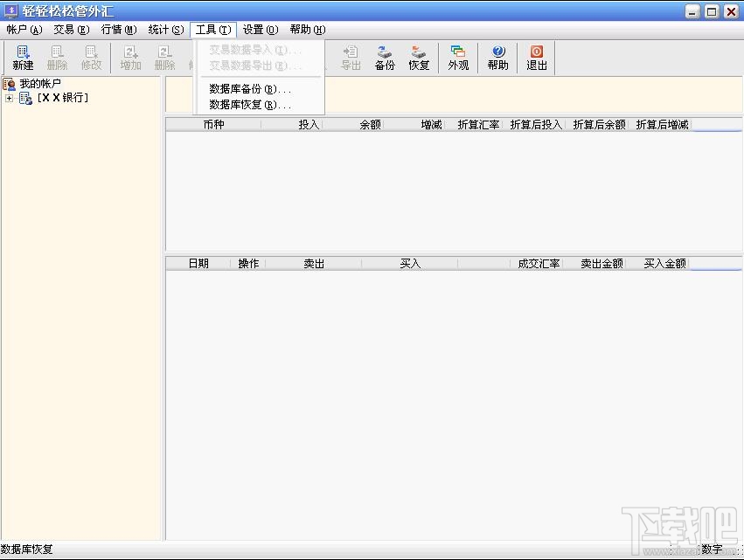Click the 数字 status bar indicator

pyautogui.click(x=712, y=550)
